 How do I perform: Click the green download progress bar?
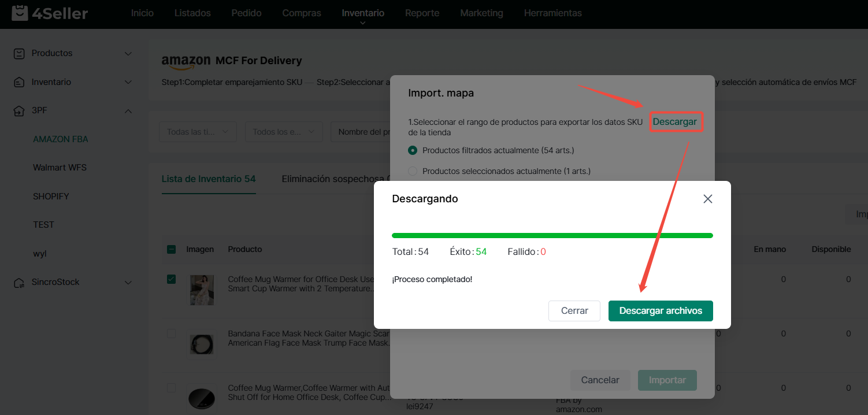click(552, 235)
